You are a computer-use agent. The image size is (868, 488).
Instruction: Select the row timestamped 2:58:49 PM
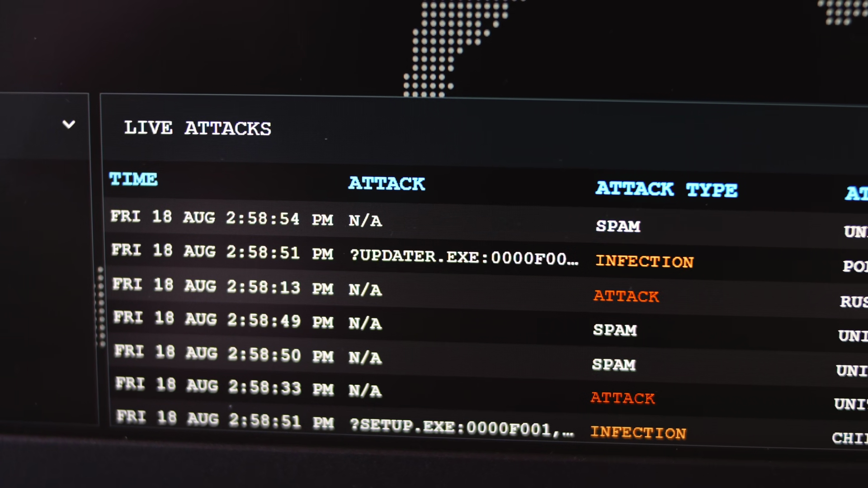(224, 320)
